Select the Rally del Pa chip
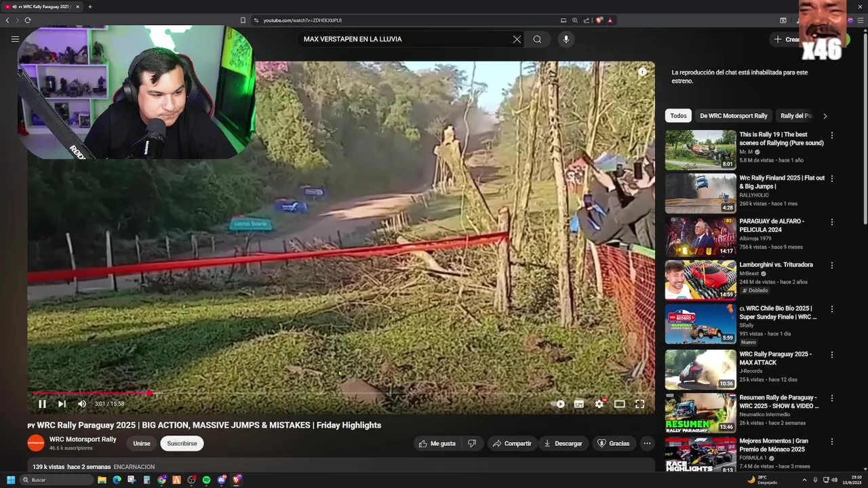This screenshot has height=488, width=868. pyautogui.click(x=796, y=116)
